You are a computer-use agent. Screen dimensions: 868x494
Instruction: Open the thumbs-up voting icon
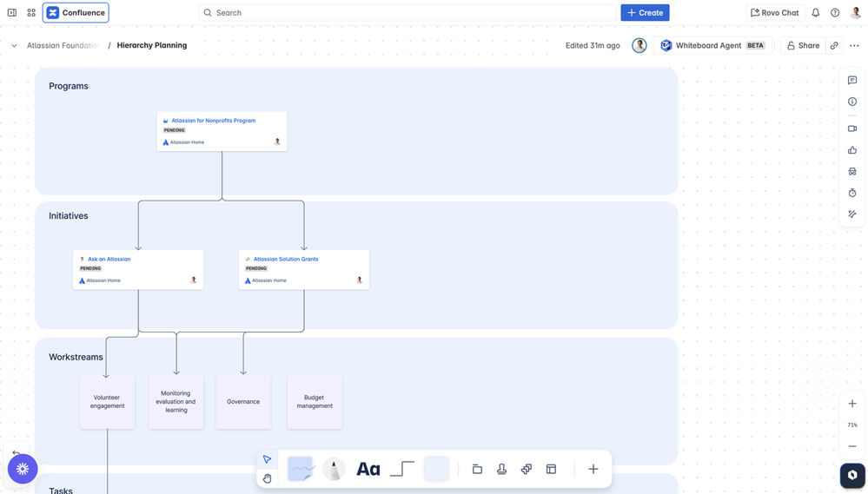pyautogui.click(x=852, y=150)
